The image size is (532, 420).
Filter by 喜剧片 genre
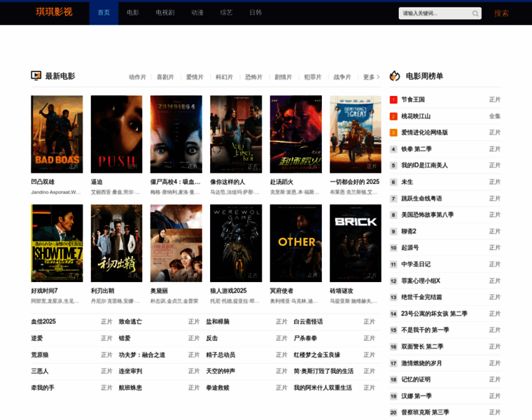click(165, 77)
